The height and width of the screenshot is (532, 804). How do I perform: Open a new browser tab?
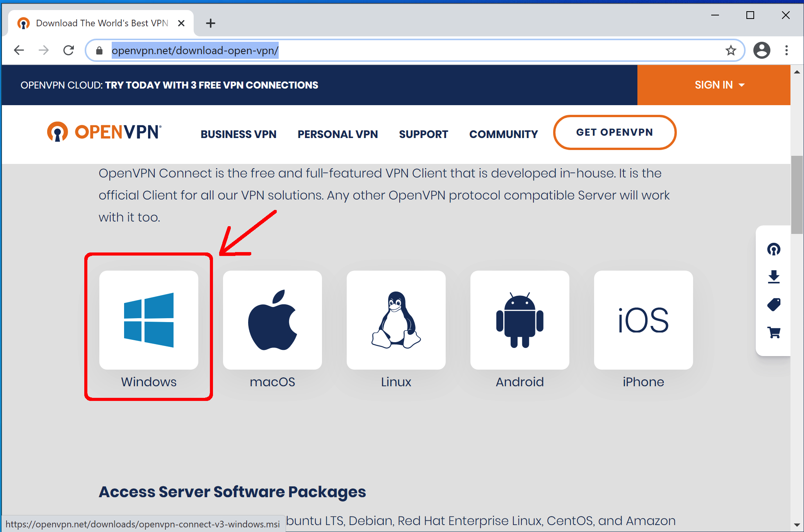coord(211,23)
